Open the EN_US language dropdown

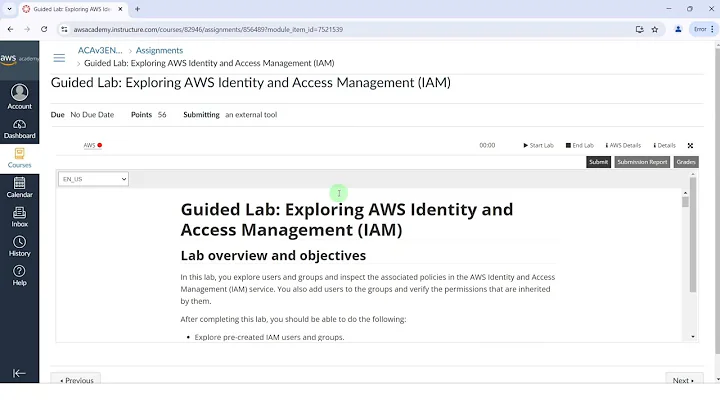93,179
